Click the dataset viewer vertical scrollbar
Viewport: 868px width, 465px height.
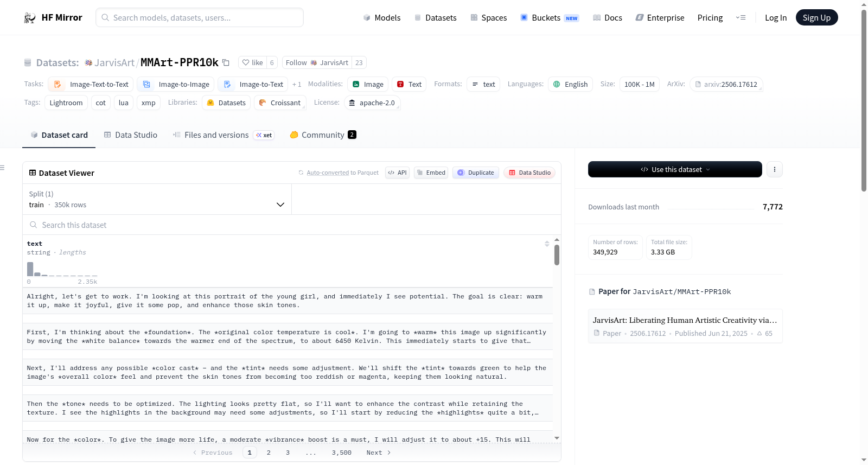tap(557, 255)
